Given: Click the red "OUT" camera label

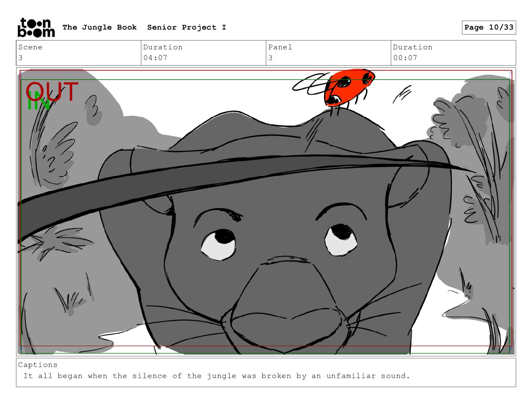Looking at the screenshot, I should tap(52, 91).
